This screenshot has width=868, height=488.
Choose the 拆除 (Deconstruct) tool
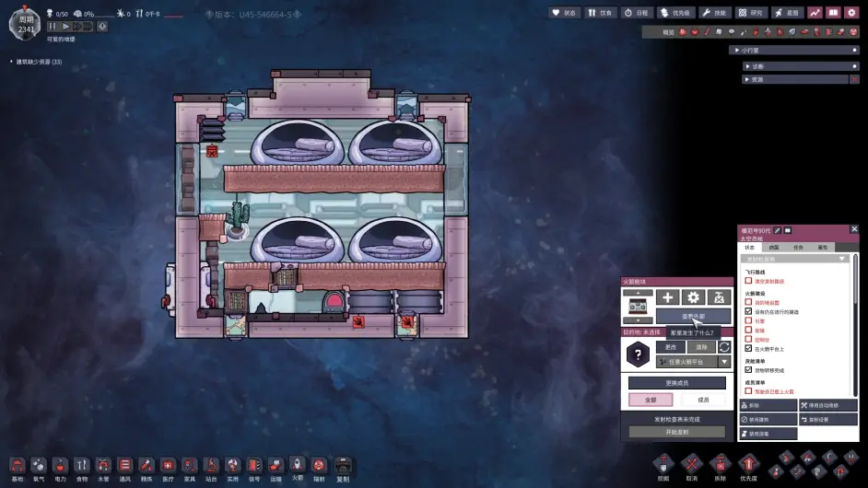(720, 465)
